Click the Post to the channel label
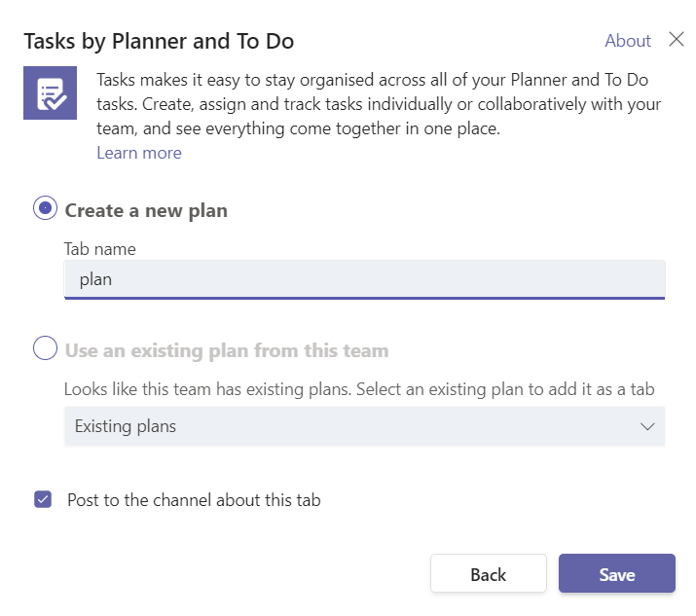 pyautogui.click(x=194, y=500)
